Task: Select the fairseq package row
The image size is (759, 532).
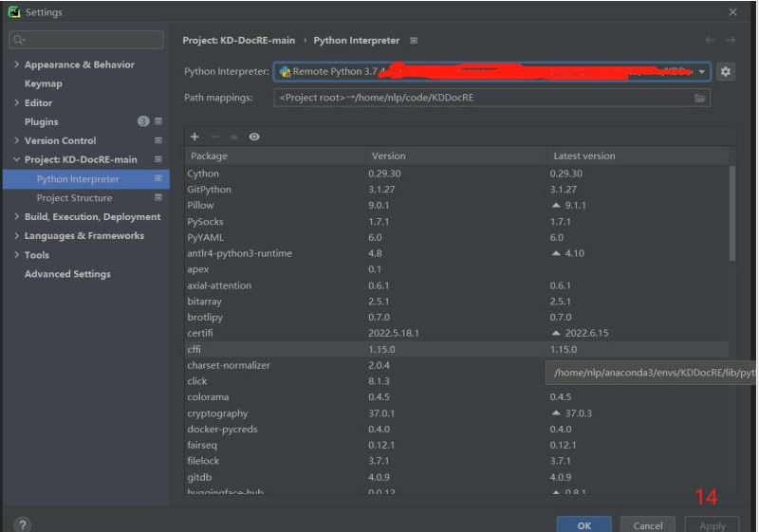Action: click(x=457, y=445)
